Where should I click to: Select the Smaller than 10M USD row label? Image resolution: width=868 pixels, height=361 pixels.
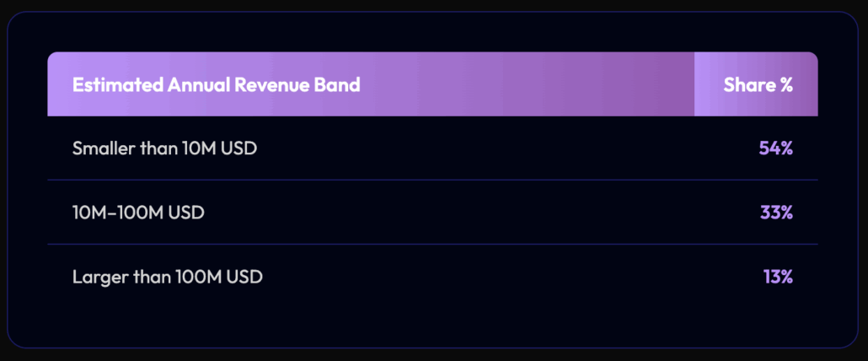(x=164, y=148)
